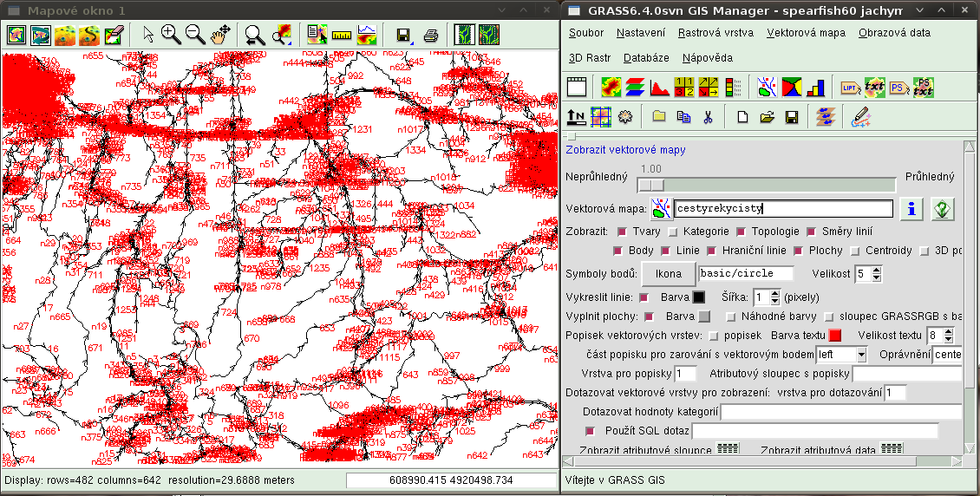The image size is (980, 496).
Task: Open workspace file with the folder icon
Action: click(767, 117)
